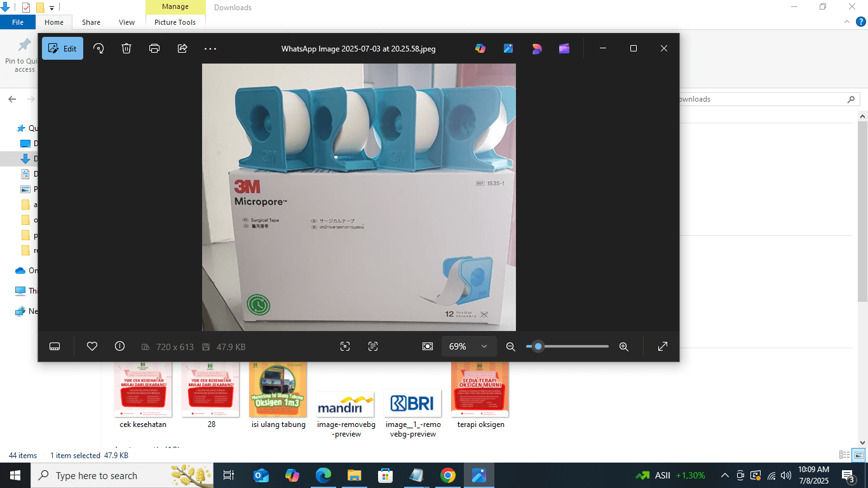Open the Quick Access Toolbar dropdown arrow

point(52,8)
